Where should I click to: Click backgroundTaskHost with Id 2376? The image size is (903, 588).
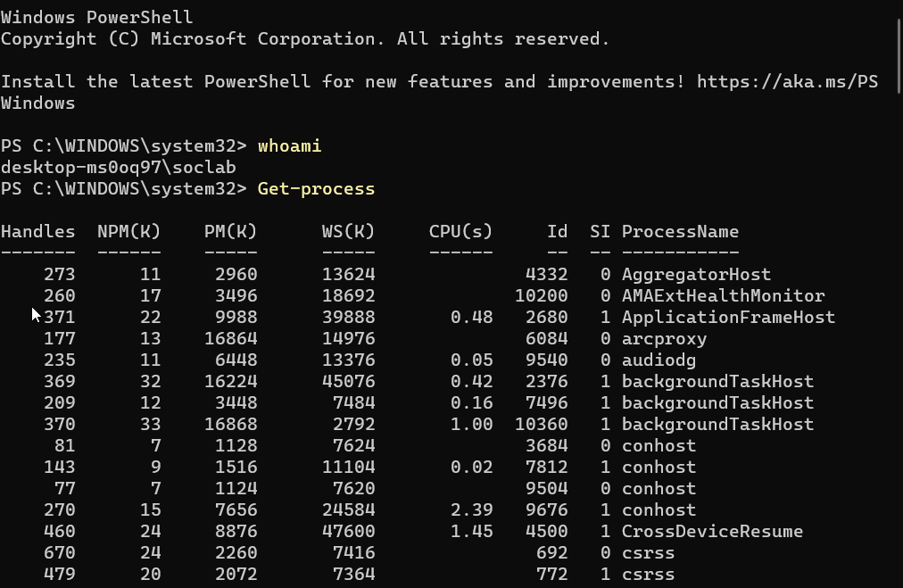click(x=717, y=381)
